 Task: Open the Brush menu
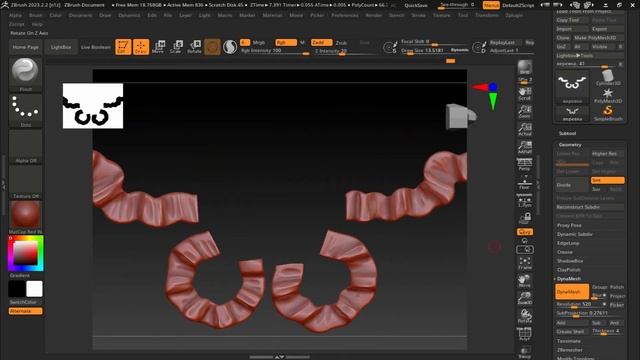(36, 15)
